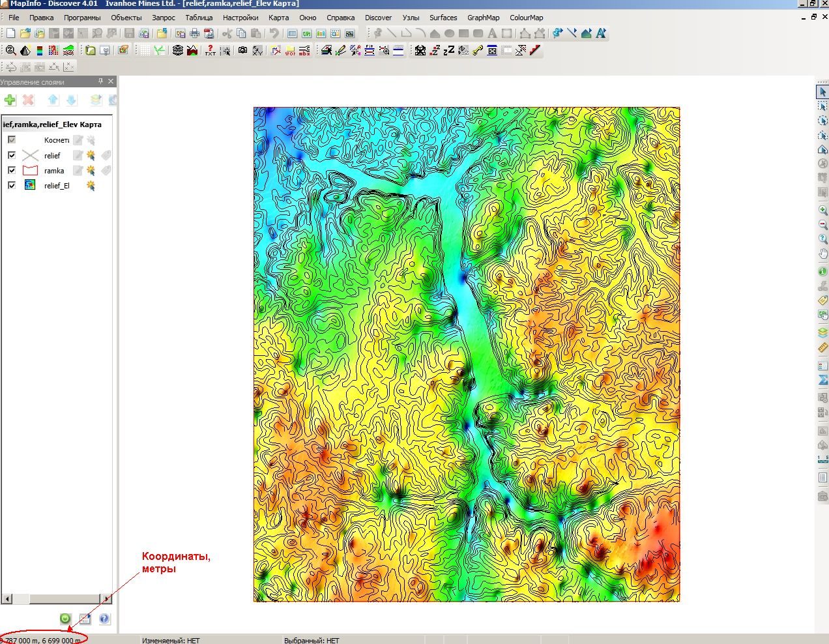
Task: Click the camera snapshot icon
Action: pyautogui.click(x=242, y=50)
